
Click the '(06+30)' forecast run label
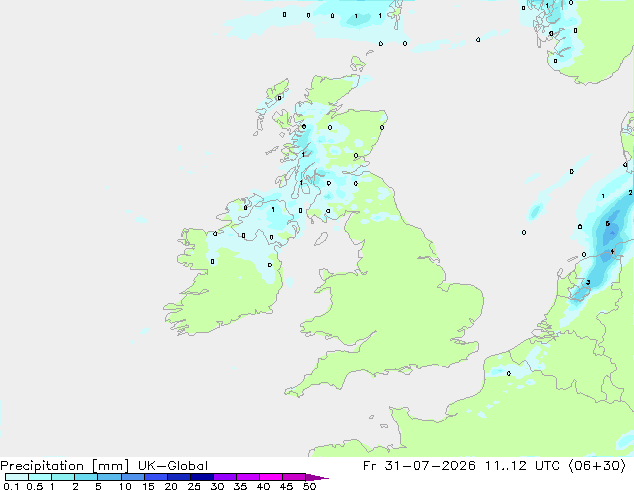pyautogui.click(x=597, y=466)
